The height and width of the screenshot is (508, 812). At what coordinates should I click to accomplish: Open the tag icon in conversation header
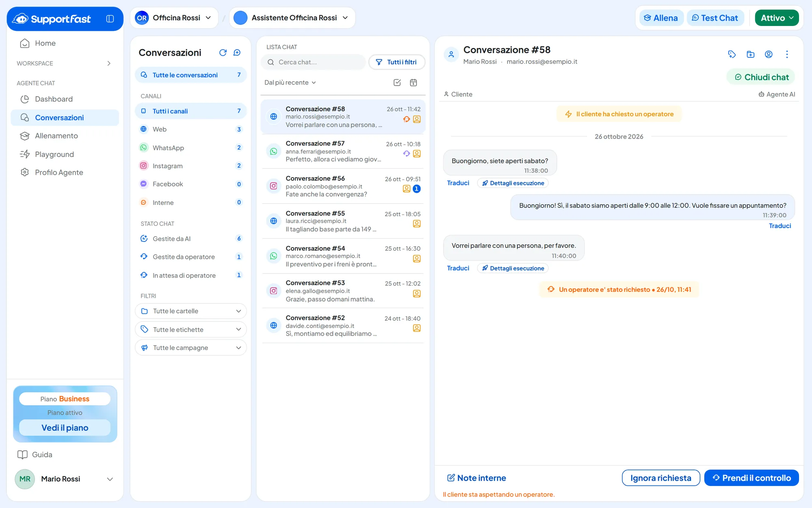[x=732, y=54]
